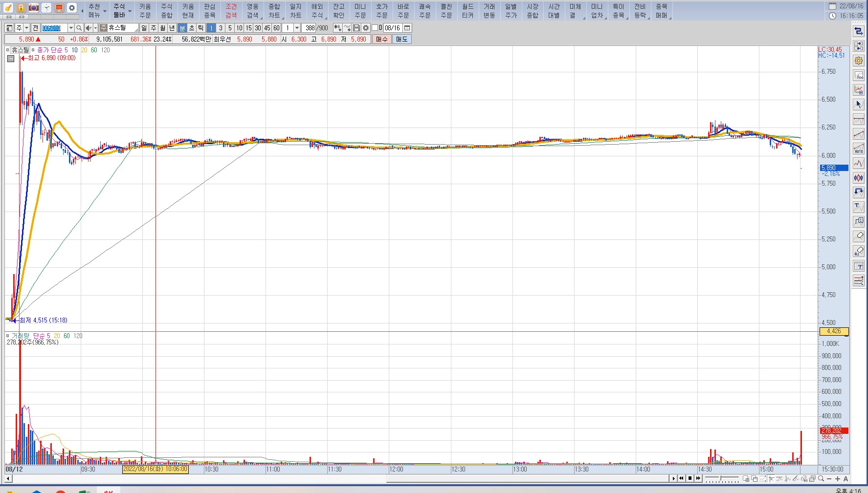Select the 월 (monthly) period toggle
The width and height of the screenshot is (868, 493).
(x=163, y=28)
